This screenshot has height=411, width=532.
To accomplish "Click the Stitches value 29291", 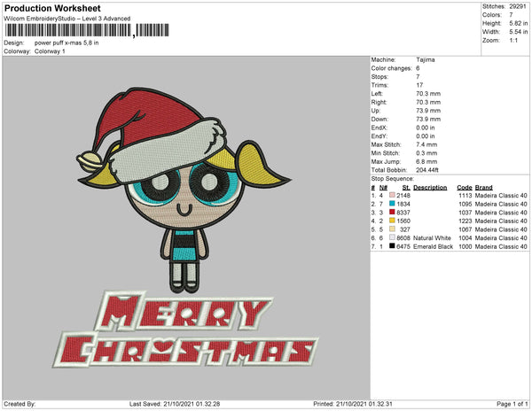I will pyautogui.click(x=518, y=6).
